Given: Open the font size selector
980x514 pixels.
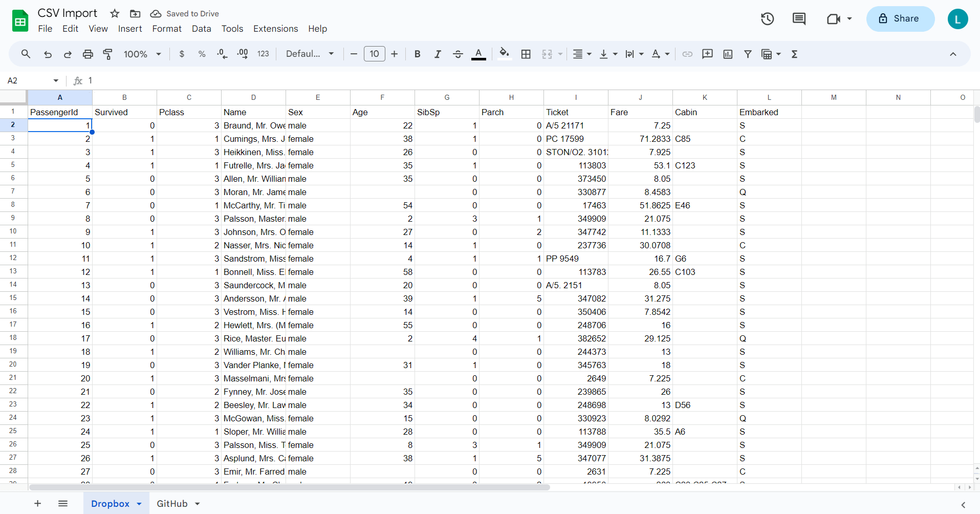Looking at the screenshot, I should (x=374, y=54).
